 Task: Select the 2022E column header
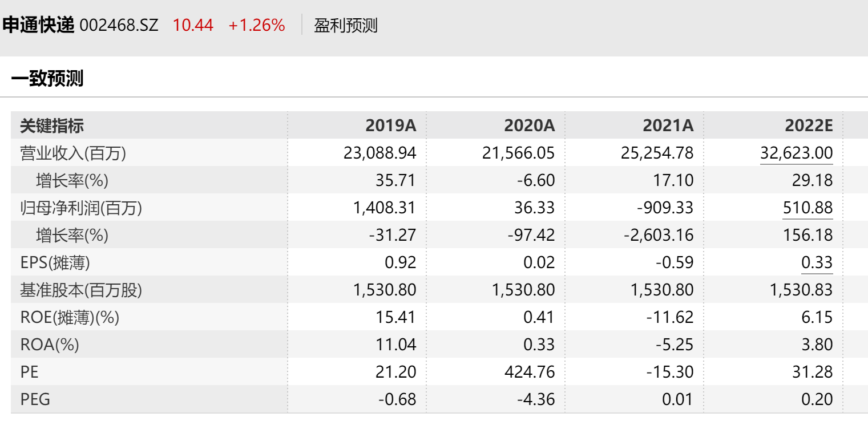808,126
